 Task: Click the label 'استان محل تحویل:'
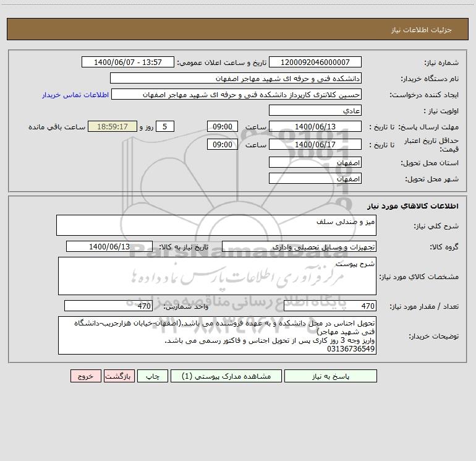(x=430, y=163)
